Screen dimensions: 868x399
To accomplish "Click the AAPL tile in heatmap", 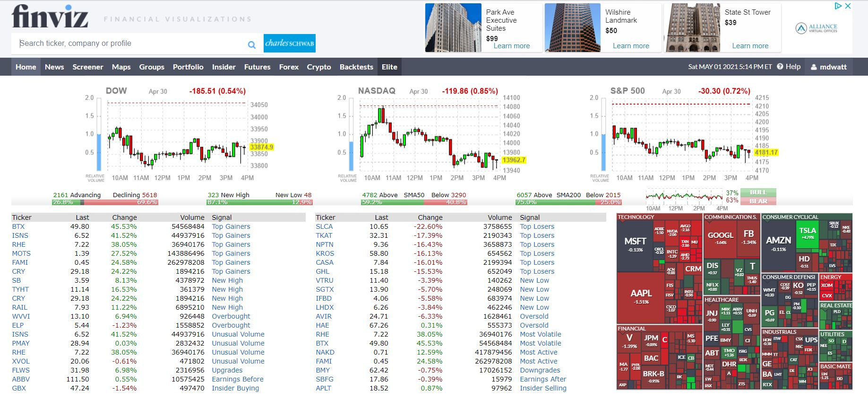I will click(x=641, y=297).
